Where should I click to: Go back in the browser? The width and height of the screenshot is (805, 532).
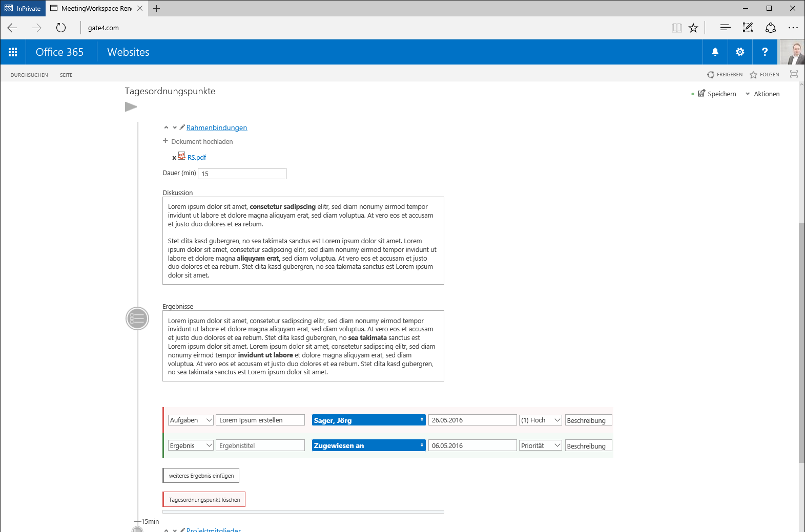(12, 28)
